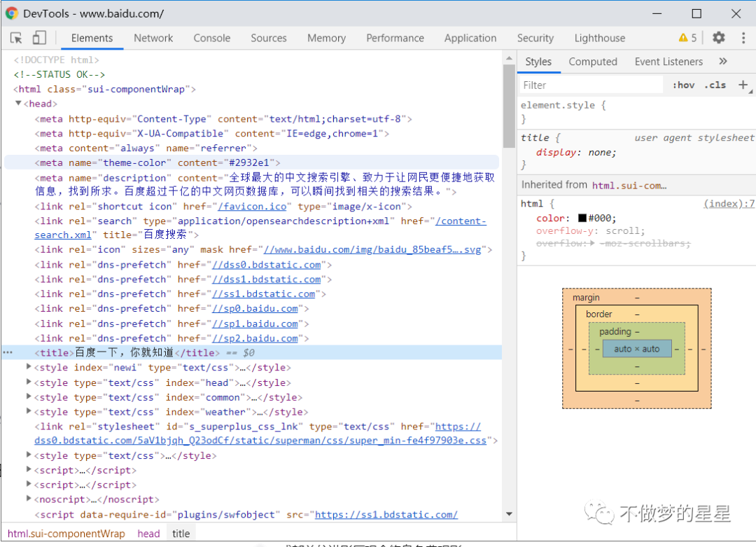Select the title breadcrumb
This screenshot has width=756, height=547.
point(181,534)
